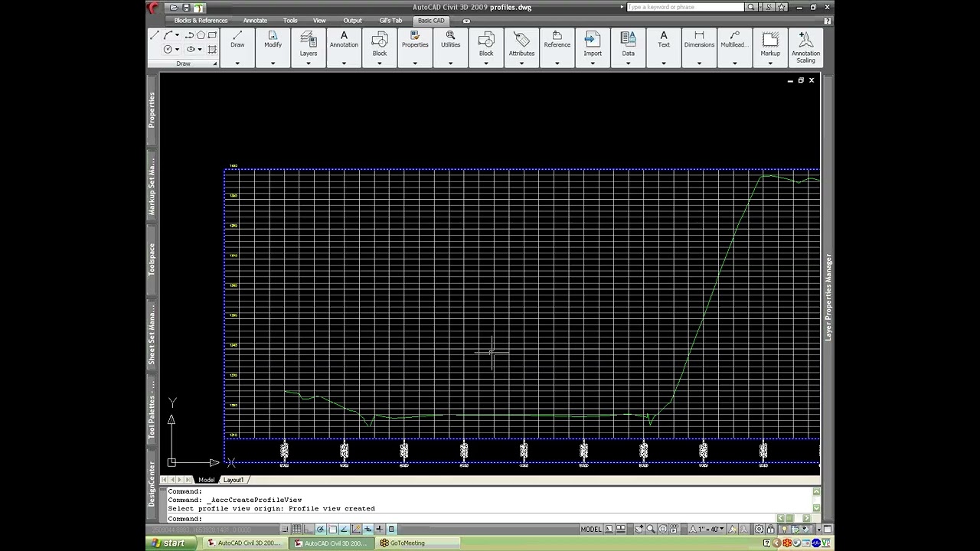Toggle Dynamic UCS in status bar
This screenshot has width=980, height=551.
point(356,529)
